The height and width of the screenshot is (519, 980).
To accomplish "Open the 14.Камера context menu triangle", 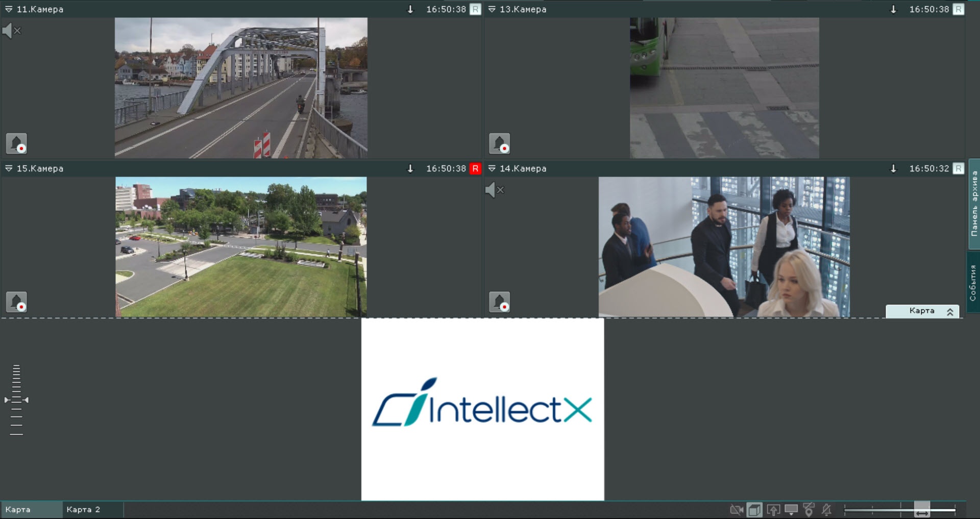I will click(x=492, y=168).
